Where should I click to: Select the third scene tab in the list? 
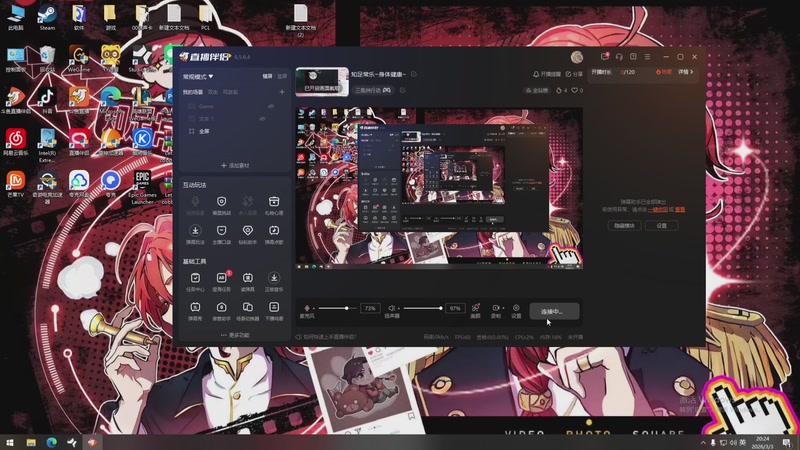pos(230,92)
